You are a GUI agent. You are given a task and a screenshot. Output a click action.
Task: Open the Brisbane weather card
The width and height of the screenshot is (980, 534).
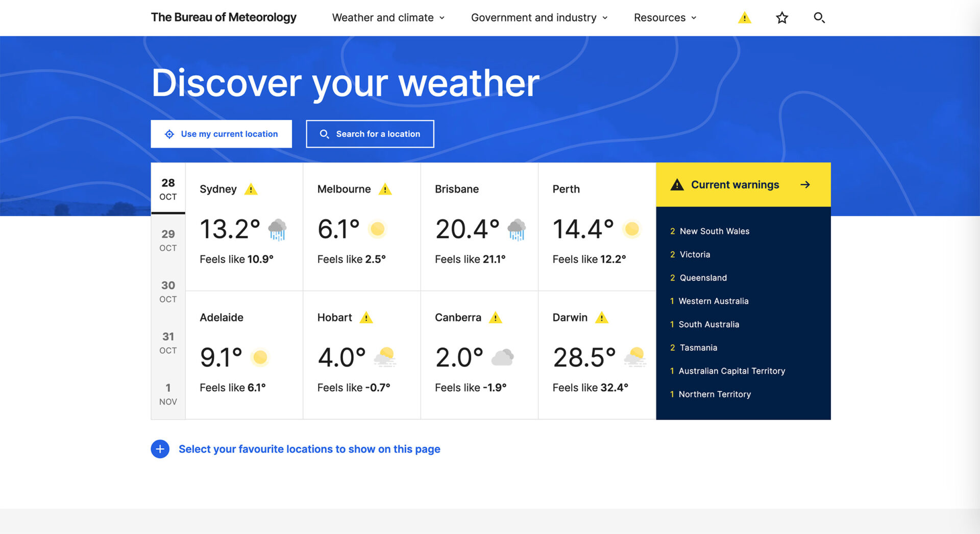pyautogui.click(x=479, y=227)
